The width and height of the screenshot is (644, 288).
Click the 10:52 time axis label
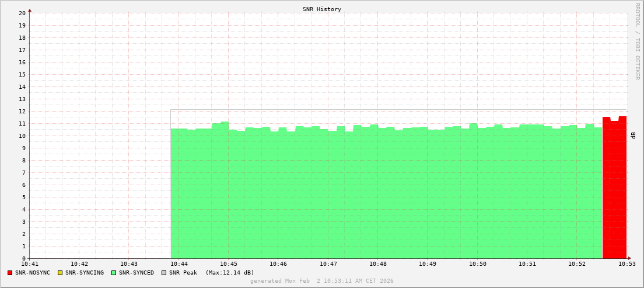(x=576, y=264)
